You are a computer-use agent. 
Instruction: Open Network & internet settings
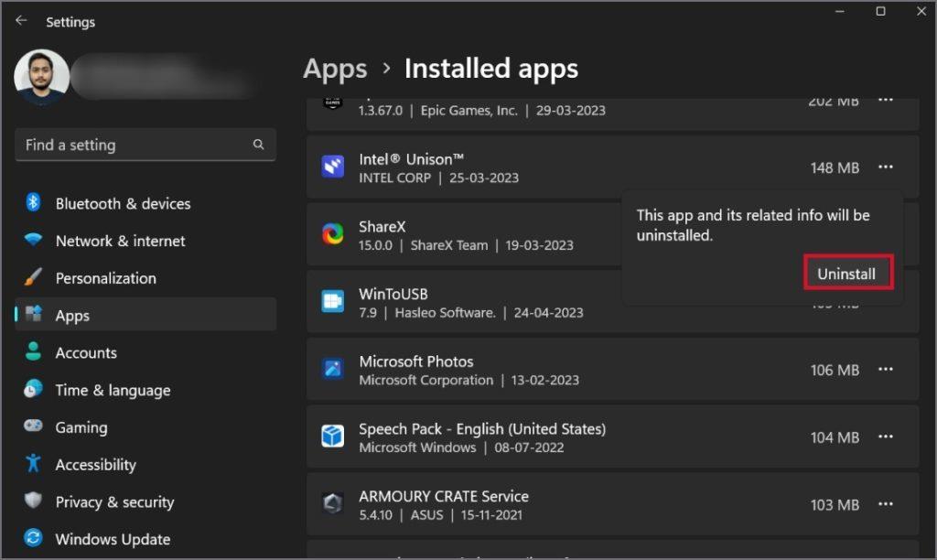[145, 241]
